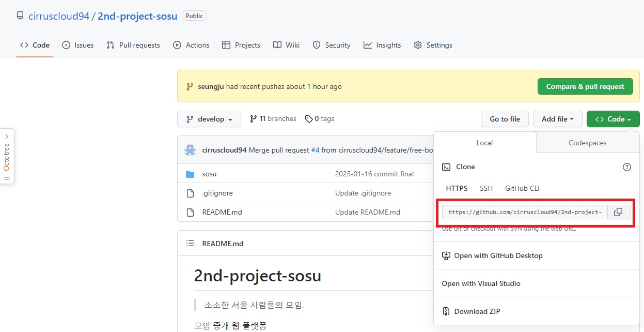The height and width of the screenshot is (332, 644).
Task: Click the Download ZIP archive icon
Action: pos(446,311)
